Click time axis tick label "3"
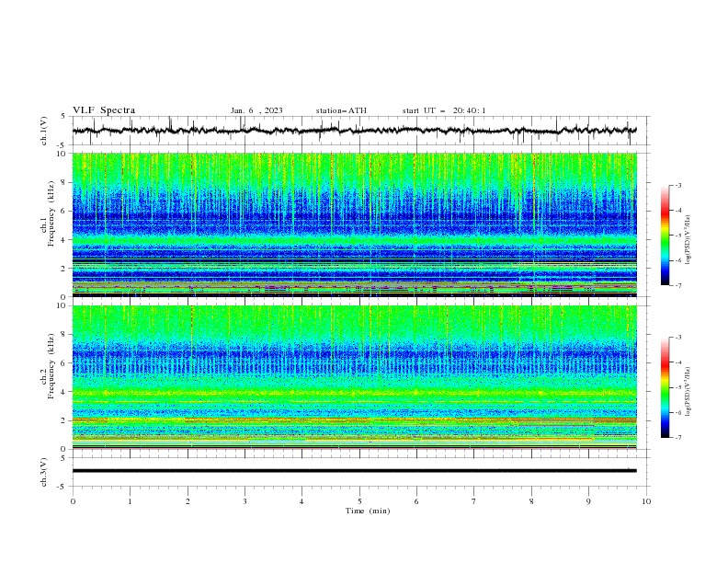The width and height of the screenshot is (728, 563). (245, 501)
